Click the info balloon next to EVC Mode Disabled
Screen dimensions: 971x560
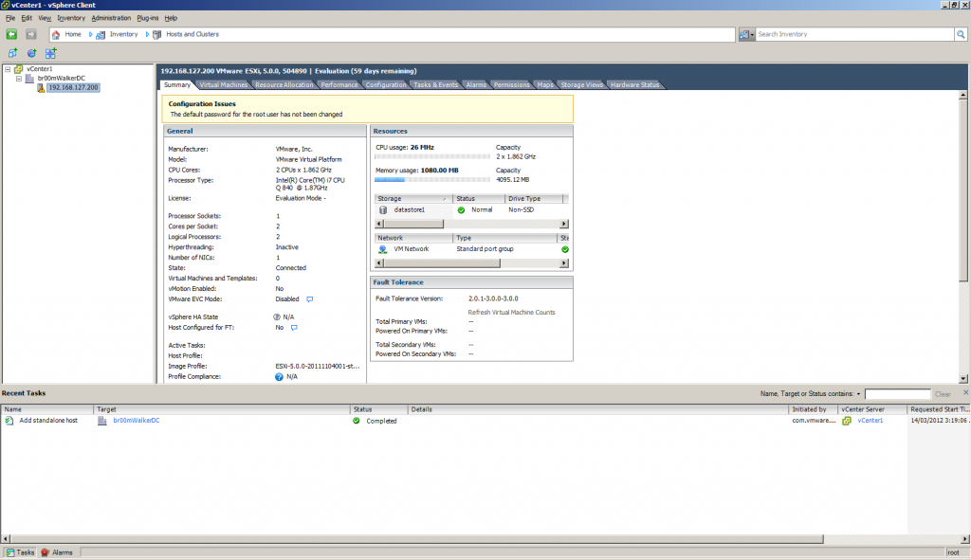tap(310, 299)
